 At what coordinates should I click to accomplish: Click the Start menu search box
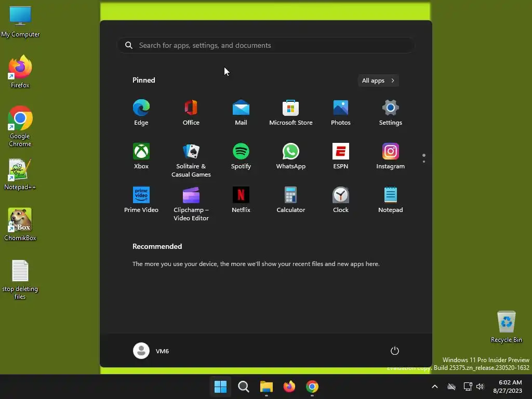pos(265,45)
